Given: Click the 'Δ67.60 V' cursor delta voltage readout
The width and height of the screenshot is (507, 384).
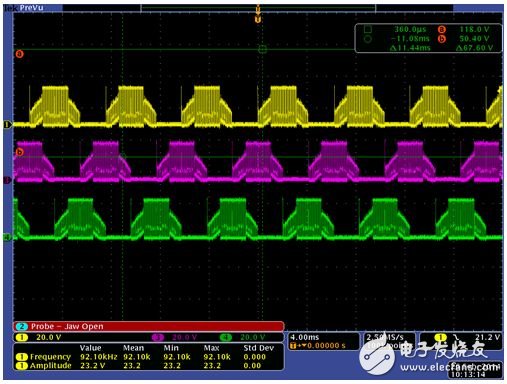Looking at the screenshot, I should 474,48.
